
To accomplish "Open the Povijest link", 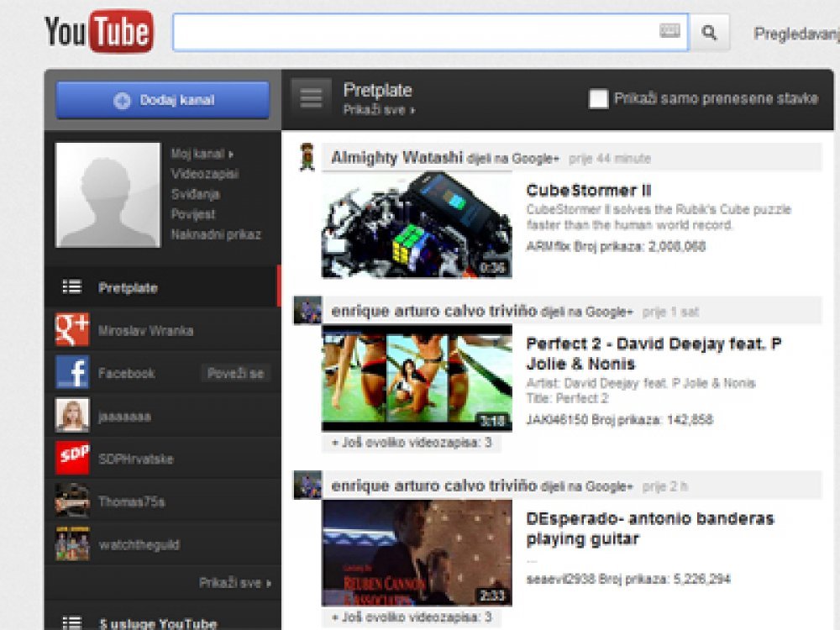I will tap(193, 214).
